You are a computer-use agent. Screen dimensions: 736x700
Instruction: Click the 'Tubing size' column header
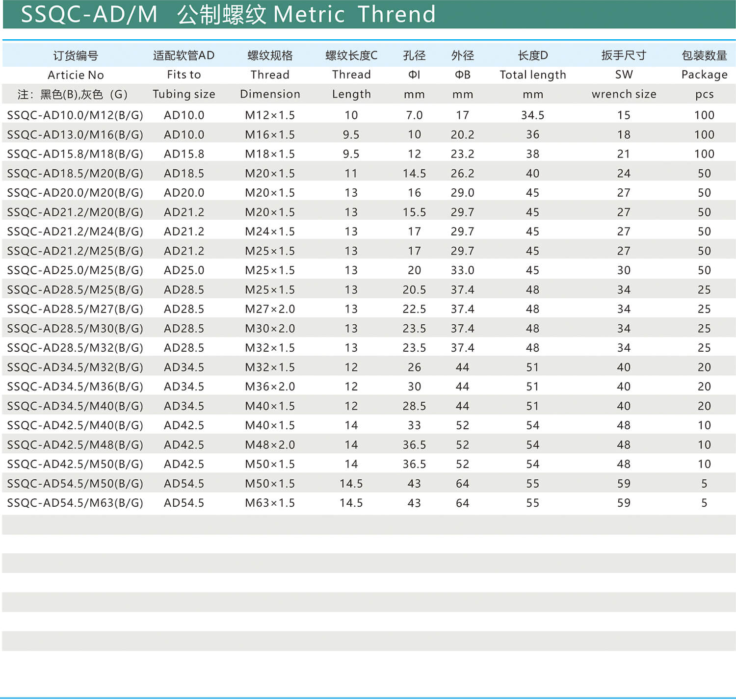(x=184, y=94)
